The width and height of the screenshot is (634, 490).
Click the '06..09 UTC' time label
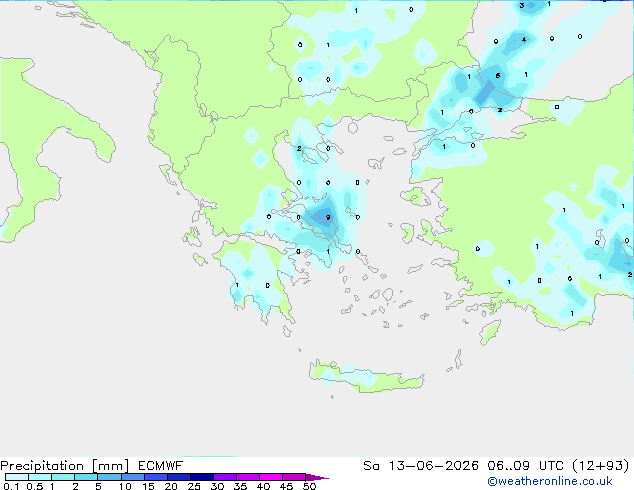click(x=525, y=466)
